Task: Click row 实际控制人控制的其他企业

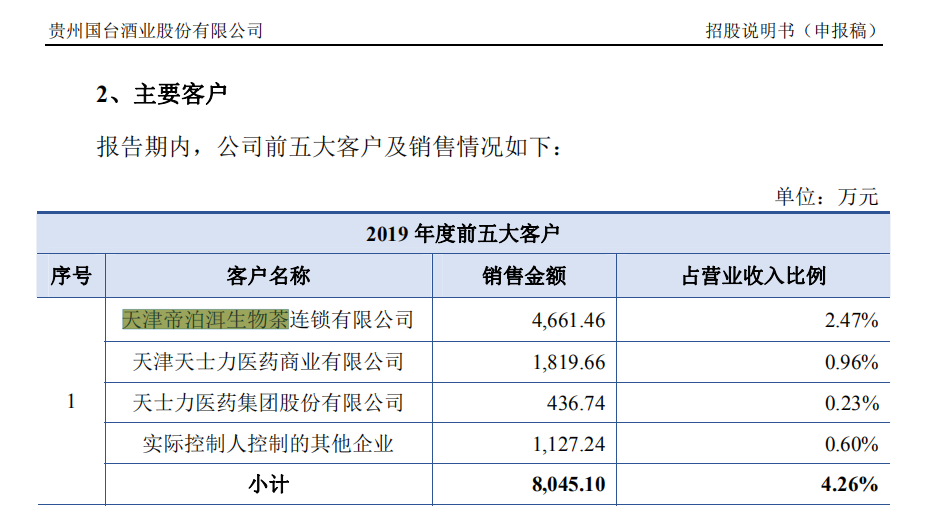Action: [268, 444]
